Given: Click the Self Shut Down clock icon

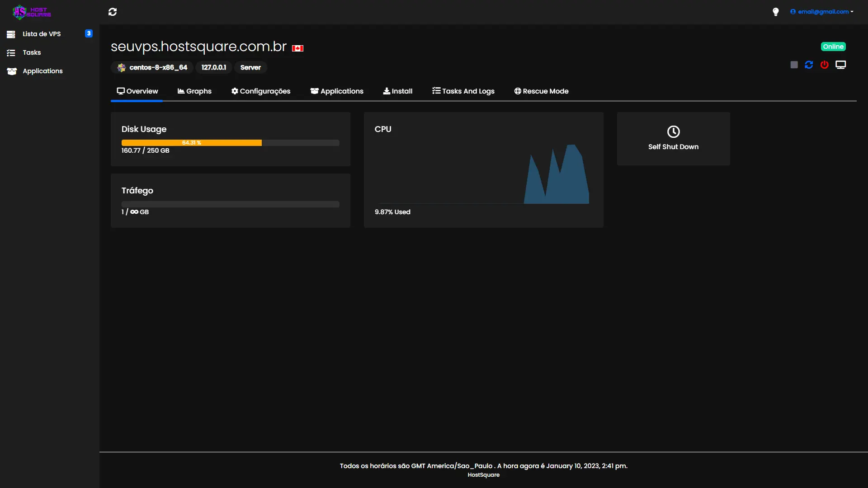Looking at the screenshot, I should point(673,131).
